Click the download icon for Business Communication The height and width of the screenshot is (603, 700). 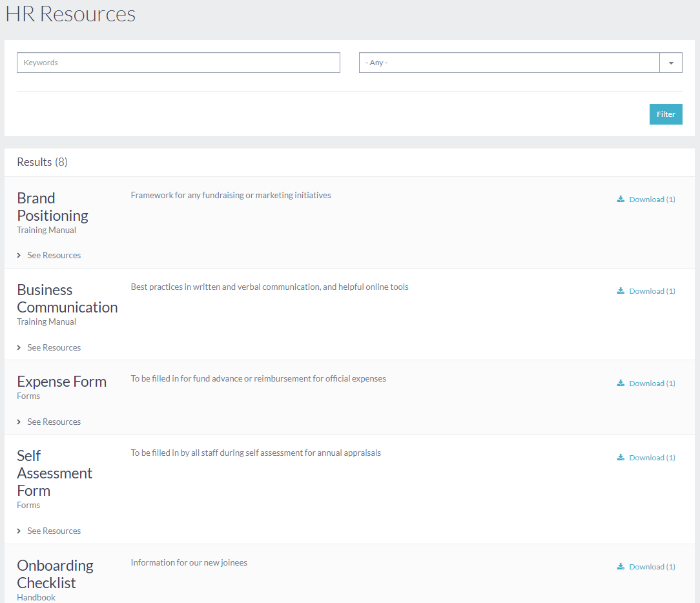point(621,291)
